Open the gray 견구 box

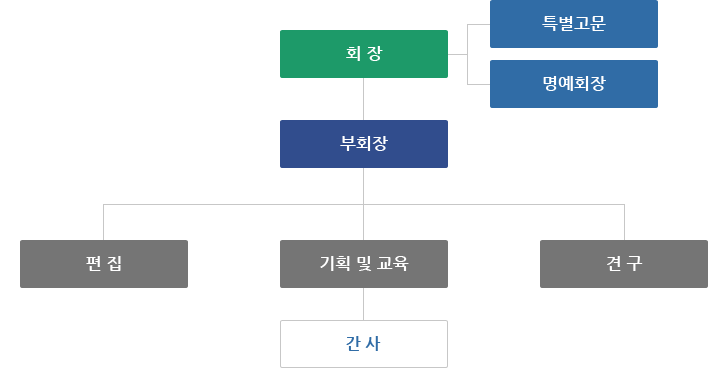pos(624,264)
